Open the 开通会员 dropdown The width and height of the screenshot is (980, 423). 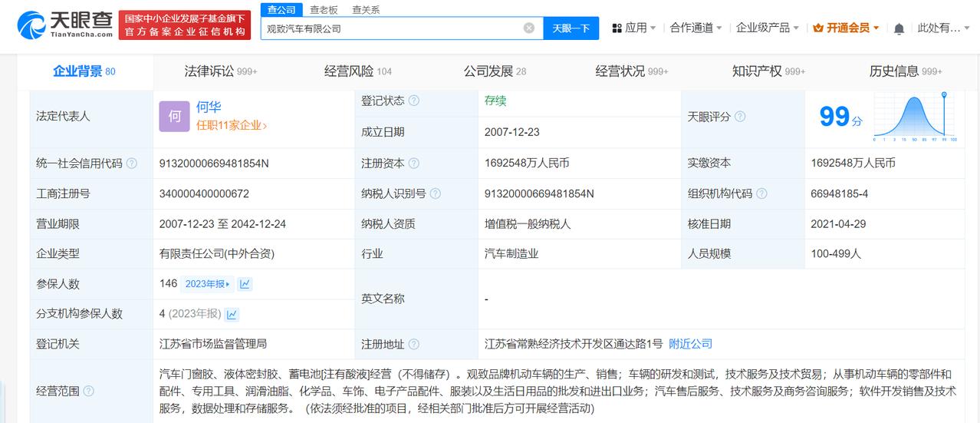(x=846, y=28)
